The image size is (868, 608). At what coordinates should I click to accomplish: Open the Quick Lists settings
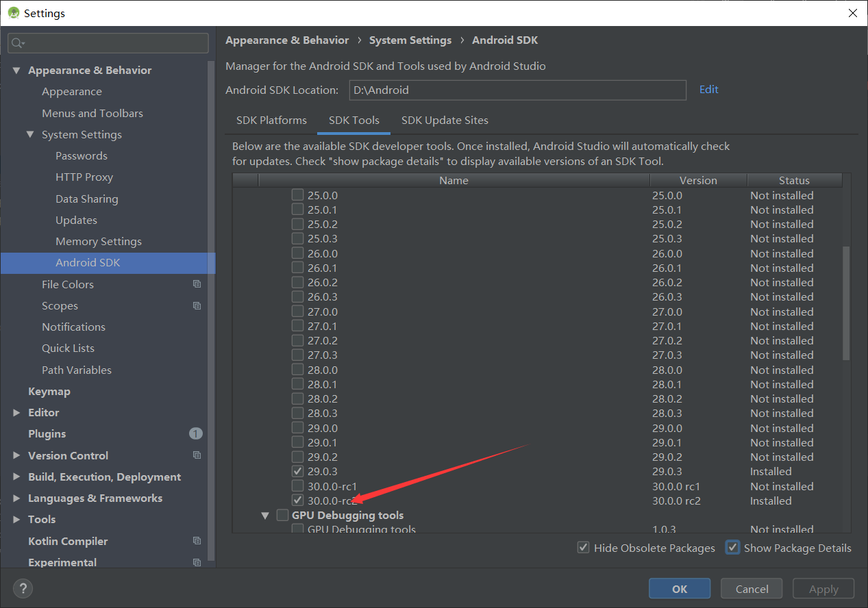pos(68,349)
